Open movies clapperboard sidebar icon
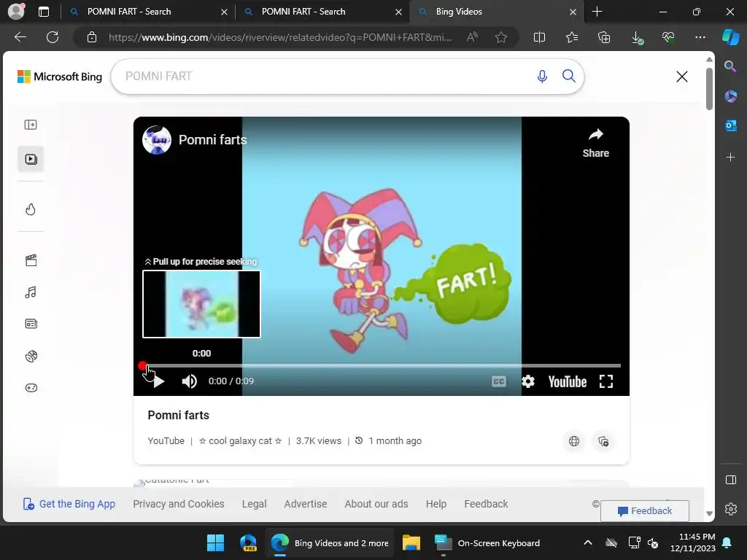This screenshot has height=560, width=747. (31, 260)
